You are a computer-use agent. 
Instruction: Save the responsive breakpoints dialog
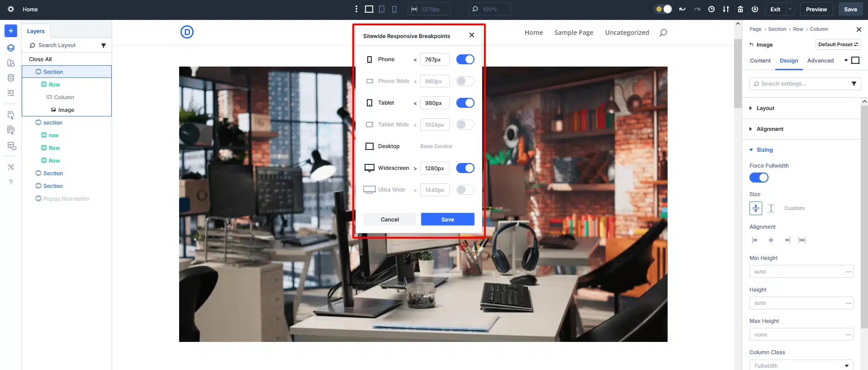pos(447,219)
